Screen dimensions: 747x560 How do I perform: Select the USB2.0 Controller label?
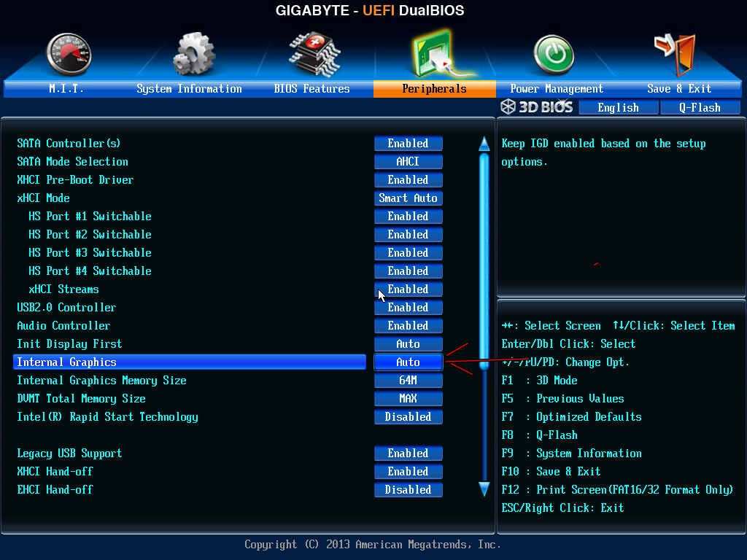(x=66, y=307)
